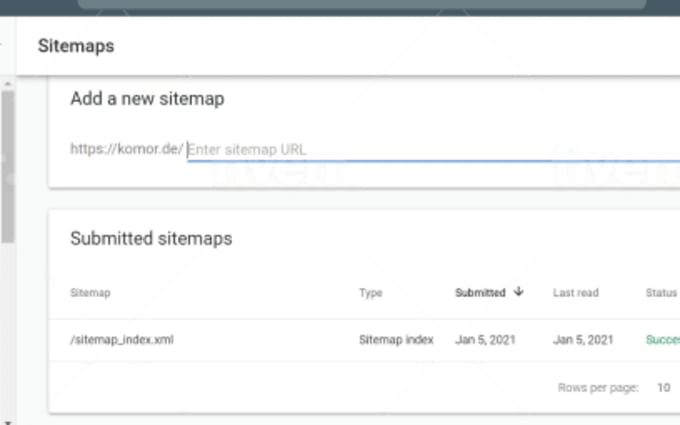Screen dimensions: 680x425
Task: Sort by the Status column header
Action: click(661, 293)
